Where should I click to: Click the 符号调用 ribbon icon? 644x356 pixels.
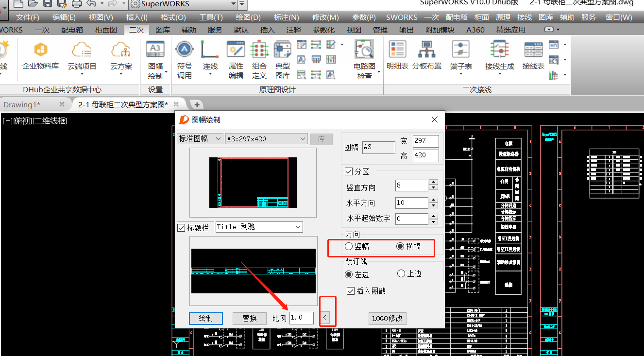coord(184,60)
